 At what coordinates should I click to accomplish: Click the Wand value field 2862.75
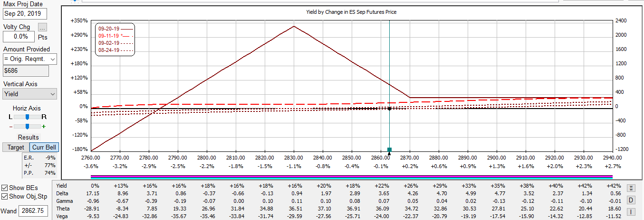(33, 210)
